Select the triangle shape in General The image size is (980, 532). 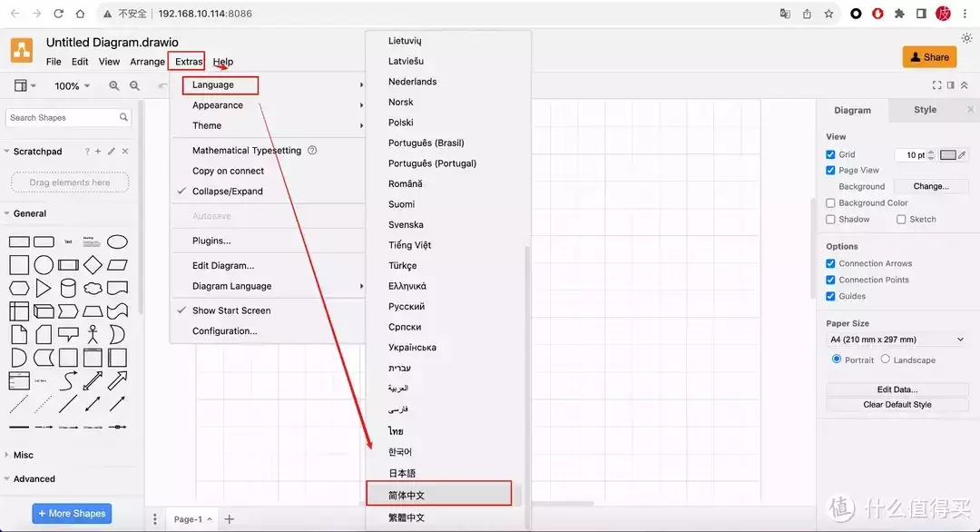tap(44, 288)
